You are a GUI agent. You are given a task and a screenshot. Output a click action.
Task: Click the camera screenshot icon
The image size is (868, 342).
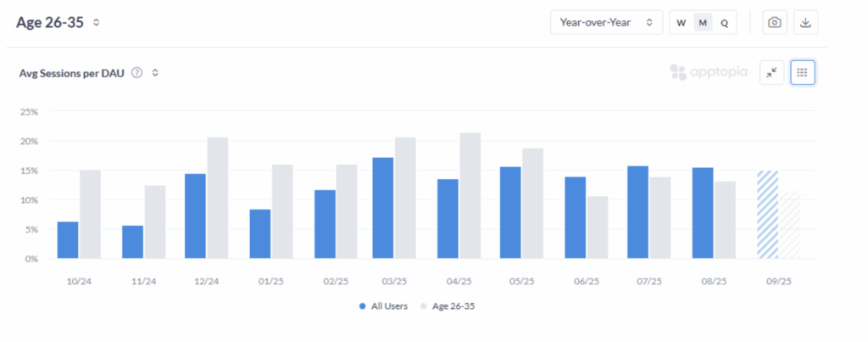coord(774,23)
